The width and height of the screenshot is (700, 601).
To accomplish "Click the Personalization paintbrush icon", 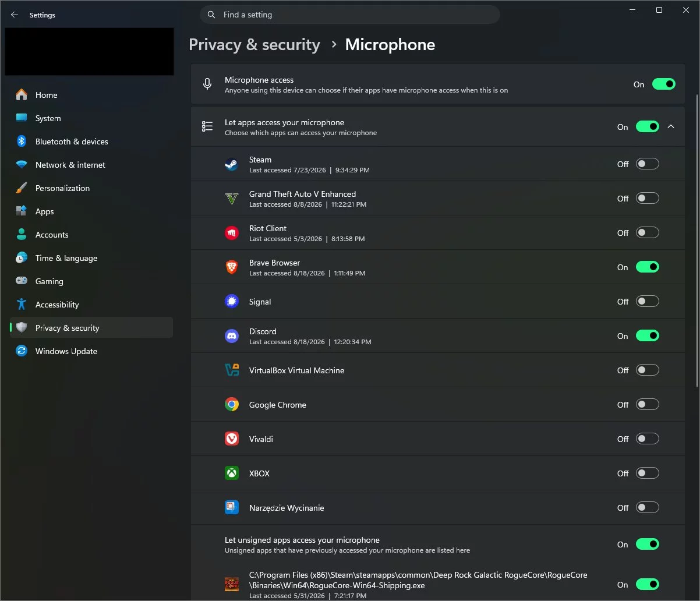I will 22,188.
